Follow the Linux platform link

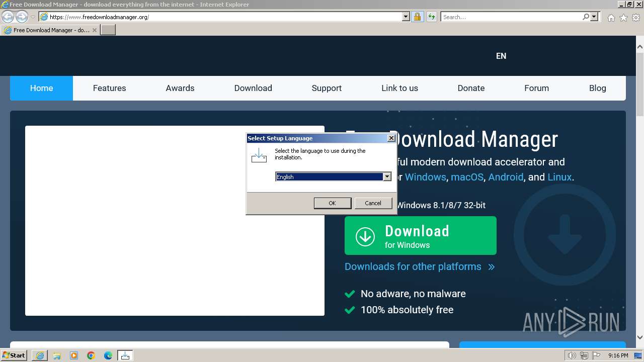point(559,177)
